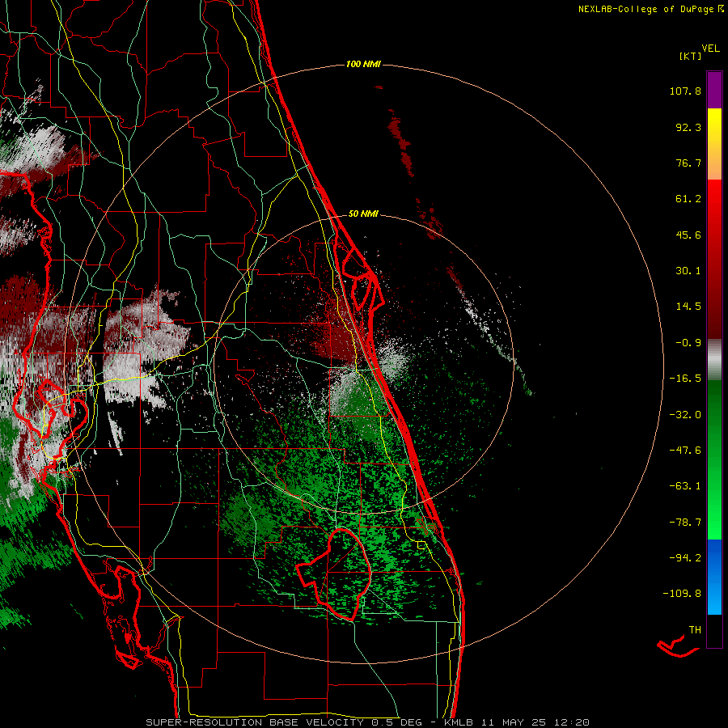Click the 107.8 legend value
Screen dimensions: 728x728
click(685, 91)
